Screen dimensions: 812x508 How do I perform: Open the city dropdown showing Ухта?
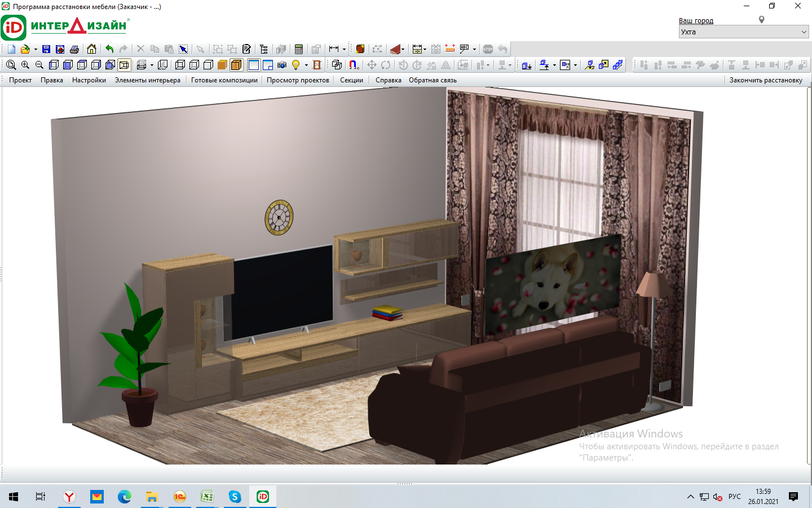744,32
